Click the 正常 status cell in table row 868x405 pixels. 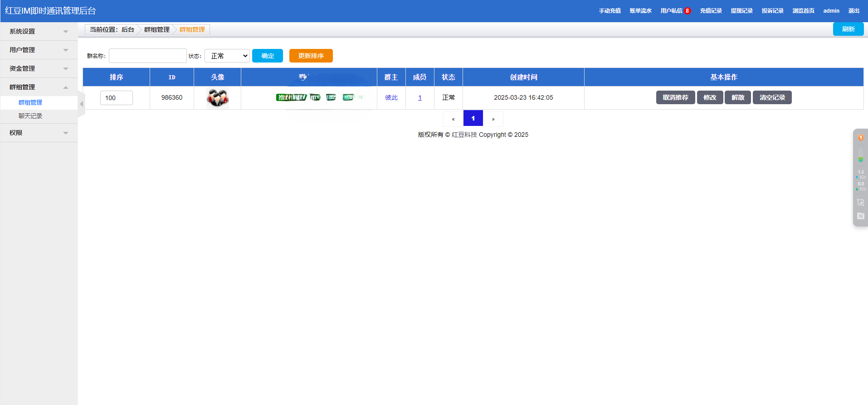(x=449, y=97)
